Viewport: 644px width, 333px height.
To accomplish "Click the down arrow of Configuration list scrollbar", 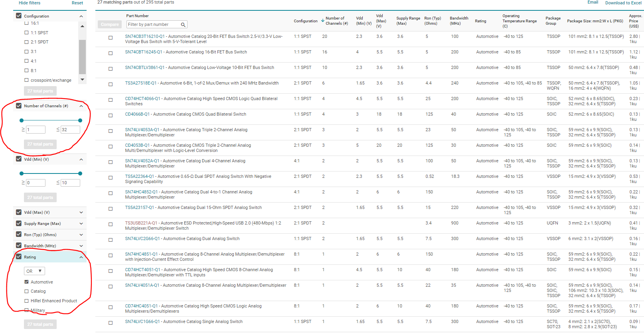I will 82,79.
